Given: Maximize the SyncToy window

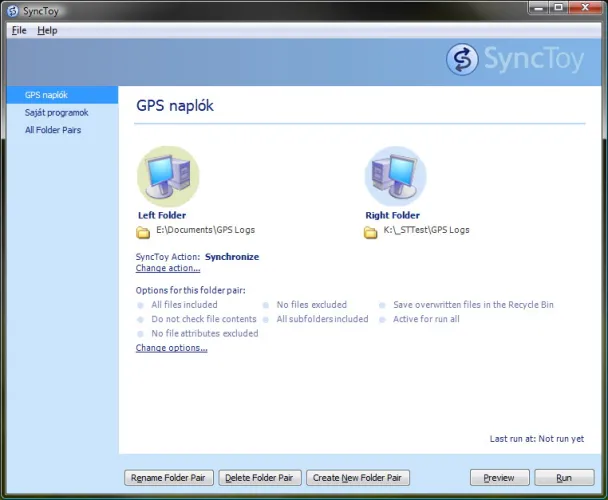Looking at the screenshot, I should 558,8.
